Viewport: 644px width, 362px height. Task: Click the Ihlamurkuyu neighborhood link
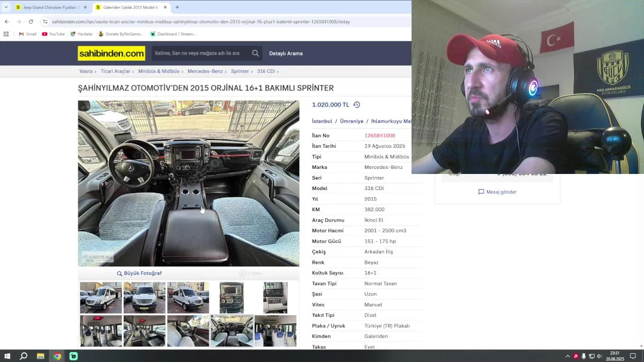(391, 121)
